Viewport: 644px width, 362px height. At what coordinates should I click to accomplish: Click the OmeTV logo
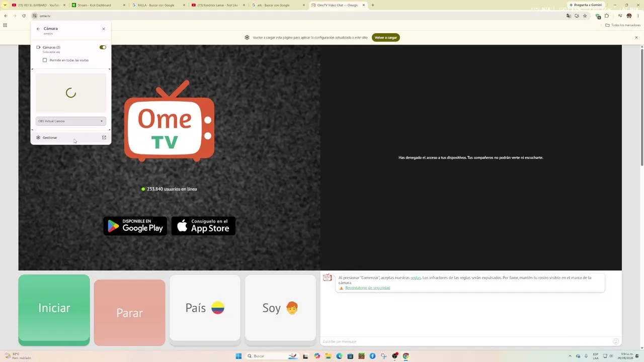(x=169, y=121)
